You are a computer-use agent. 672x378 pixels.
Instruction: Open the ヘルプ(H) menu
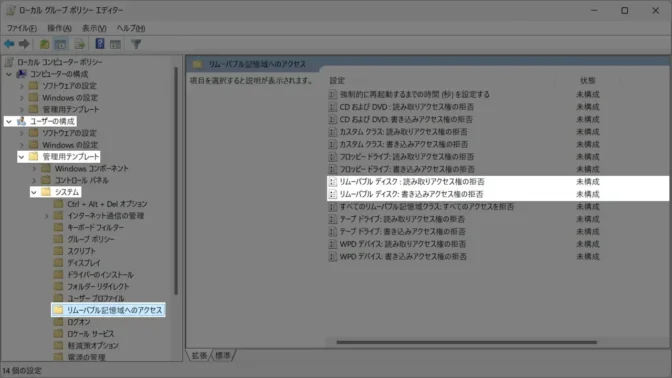pyautogui.click(x=131, y=28)
